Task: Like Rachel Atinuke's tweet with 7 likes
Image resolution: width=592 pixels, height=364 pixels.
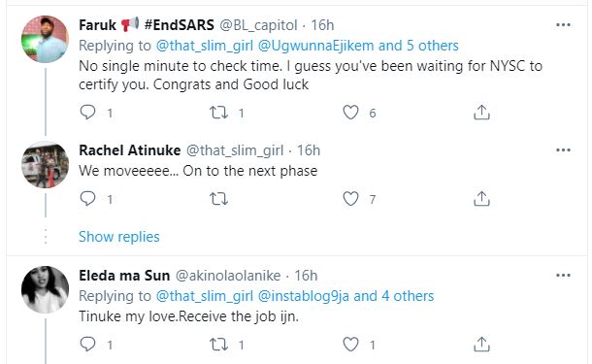Action: [350, 199]
